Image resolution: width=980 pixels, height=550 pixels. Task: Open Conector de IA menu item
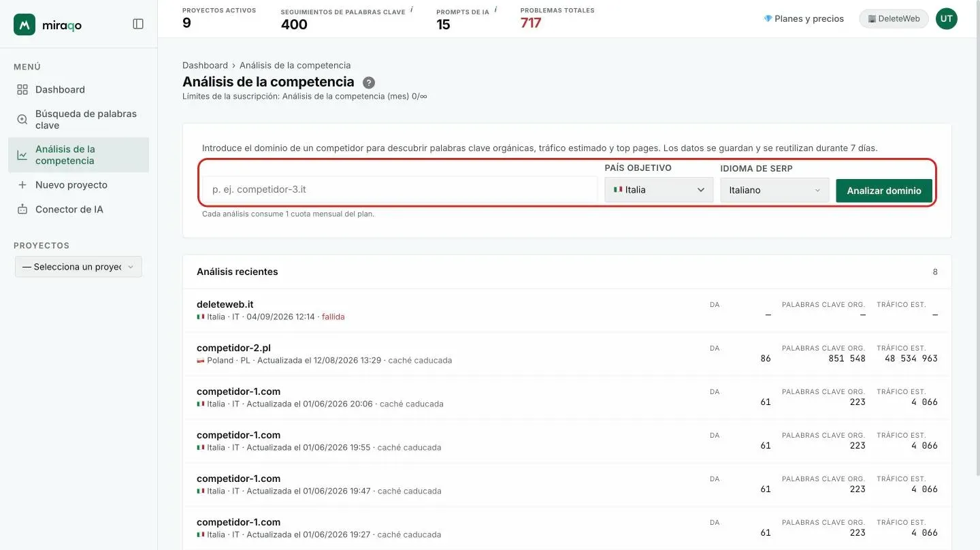(x=78, y=210)
